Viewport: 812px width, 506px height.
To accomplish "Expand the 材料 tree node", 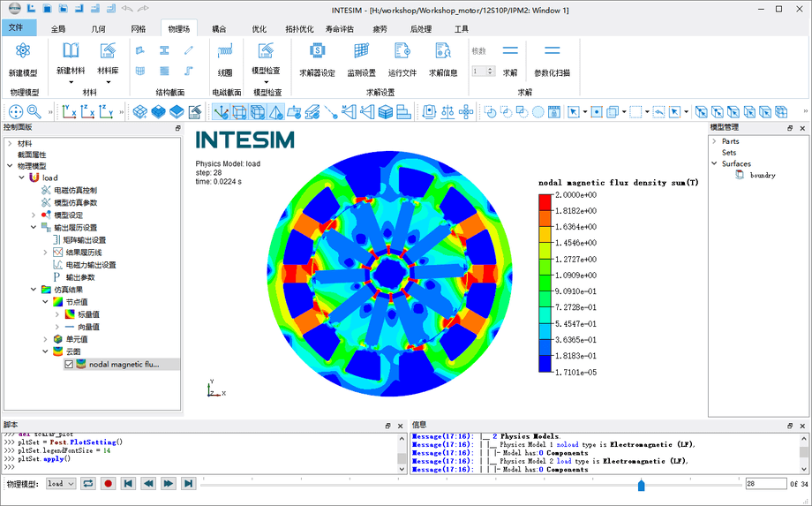I will click(9, 143).
